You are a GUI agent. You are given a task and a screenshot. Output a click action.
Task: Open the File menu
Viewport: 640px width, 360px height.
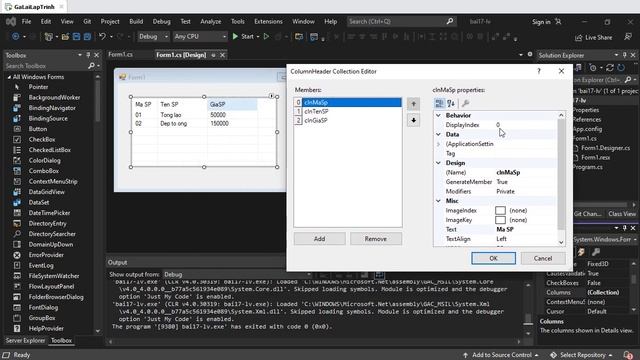[x=26, y=21]
